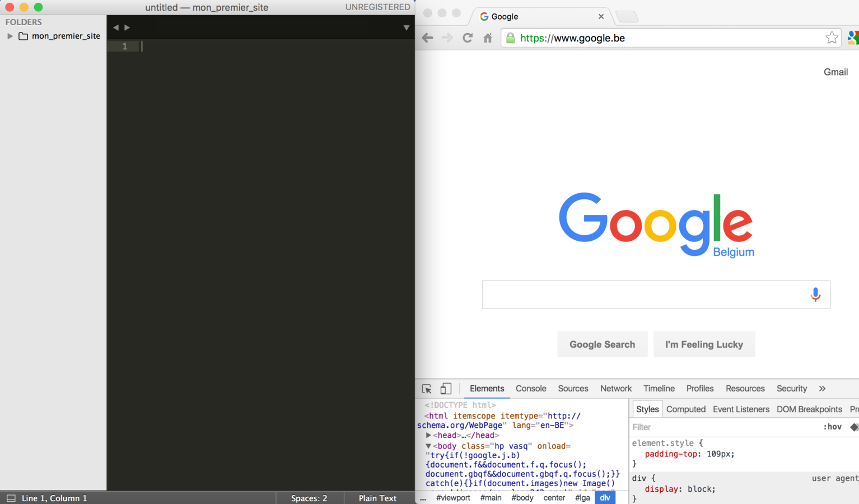Click the Sublime status bar panel switcher icon

click(11, 498)
